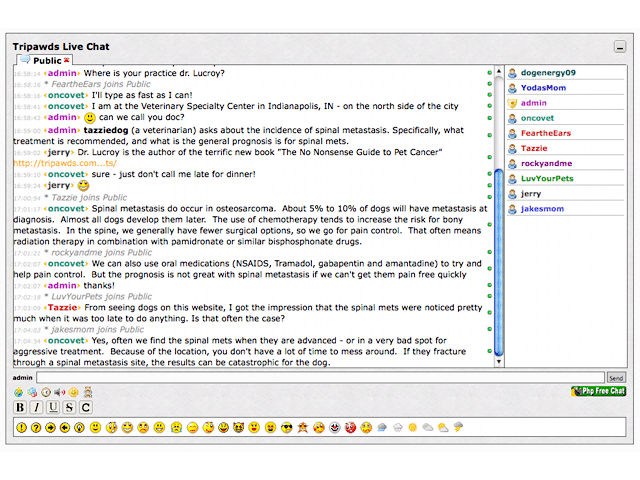Viewport: 640px width, 480px height.
Task: Click the blue chat scrollbar thumb
Action: tap(498, 262)
